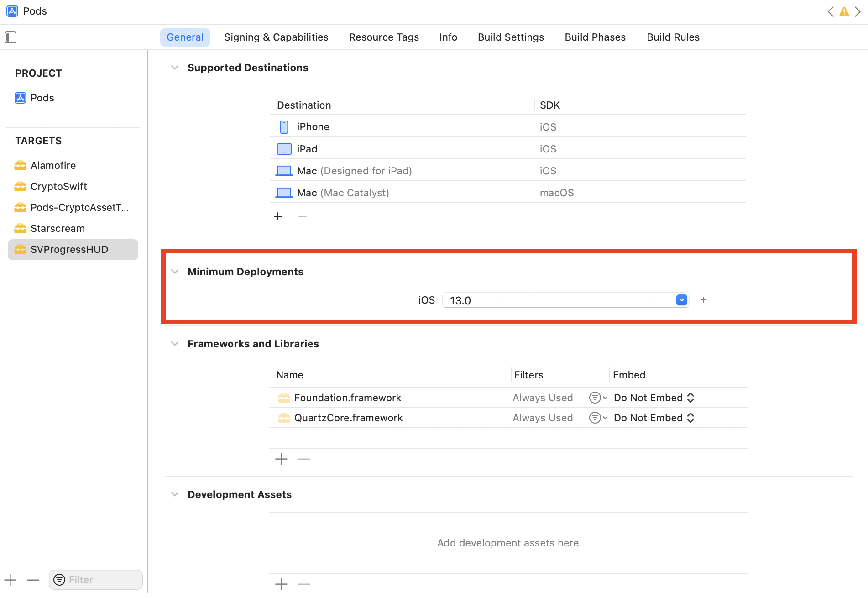This screenshot has width=868, height=598.
Task: Select Mac (Mac Catalyst) destination
Action: [507, 193]
